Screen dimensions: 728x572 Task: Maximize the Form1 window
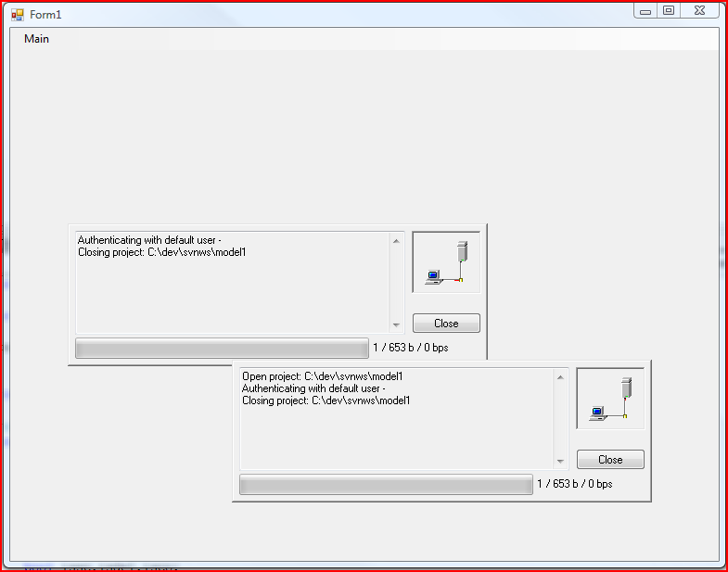pos(668,10)
